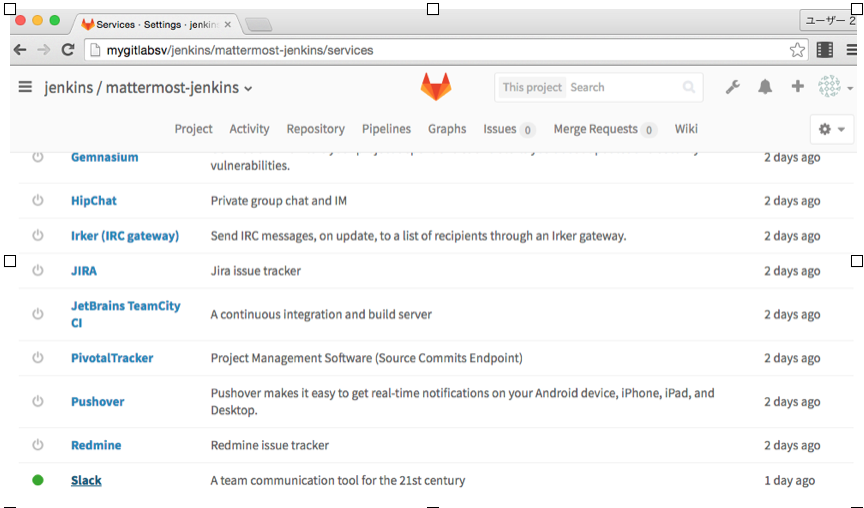
Task: Open the Merge Requests tab
Action: 604,129
